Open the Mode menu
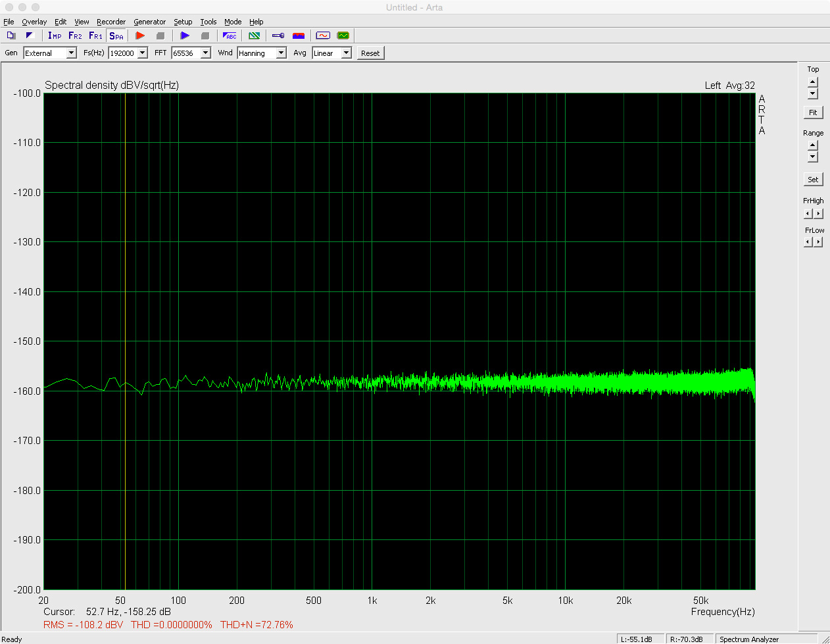Image resolution: width=830 pixels, height=644 pixels. [x=233, y=22]
